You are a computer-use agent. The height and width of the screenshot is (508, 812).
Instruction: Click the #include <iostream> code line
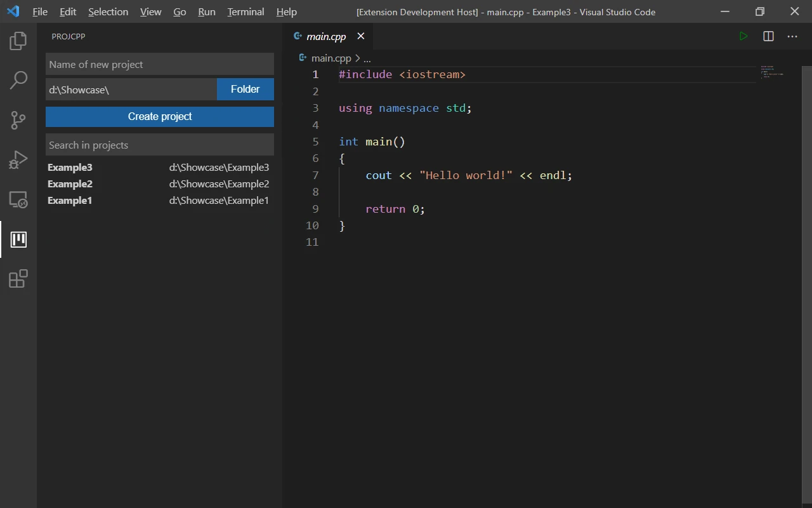(402, 75)
